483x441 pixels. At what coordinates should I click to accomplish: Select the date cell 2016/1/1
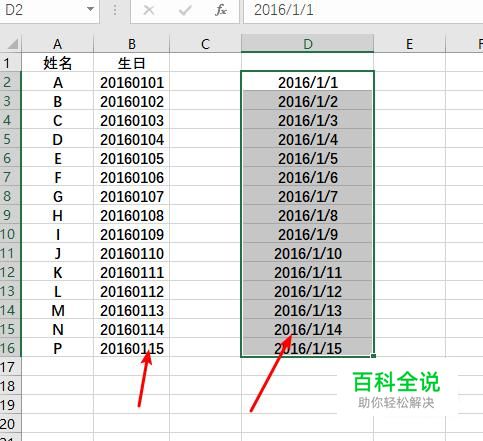coord(308,82)
